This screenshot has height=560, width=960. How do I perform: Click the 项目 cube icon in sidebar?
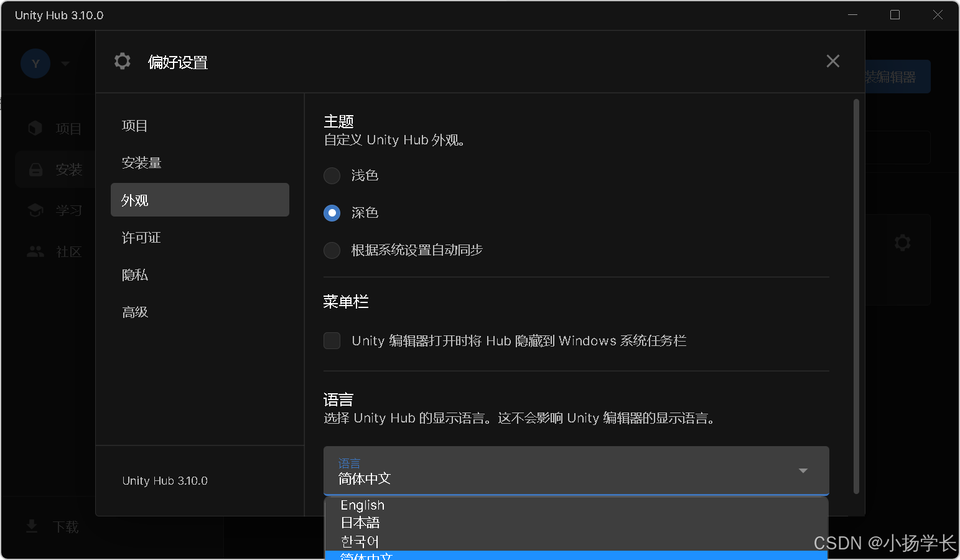click(x=35, y=128)
